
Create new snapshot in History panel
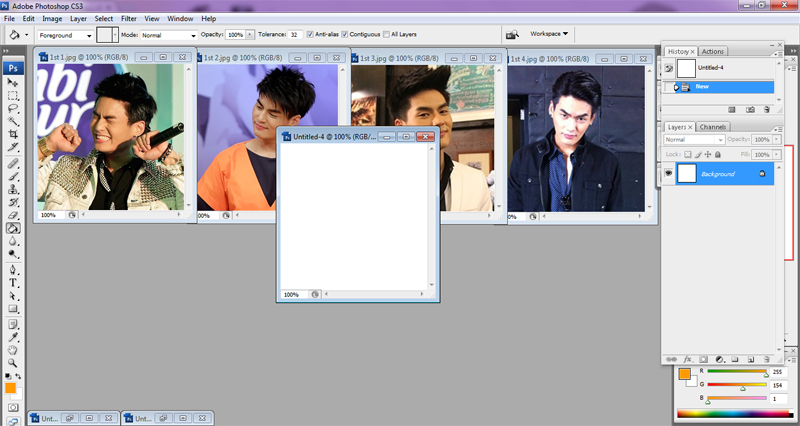click(x=750, y=110)
